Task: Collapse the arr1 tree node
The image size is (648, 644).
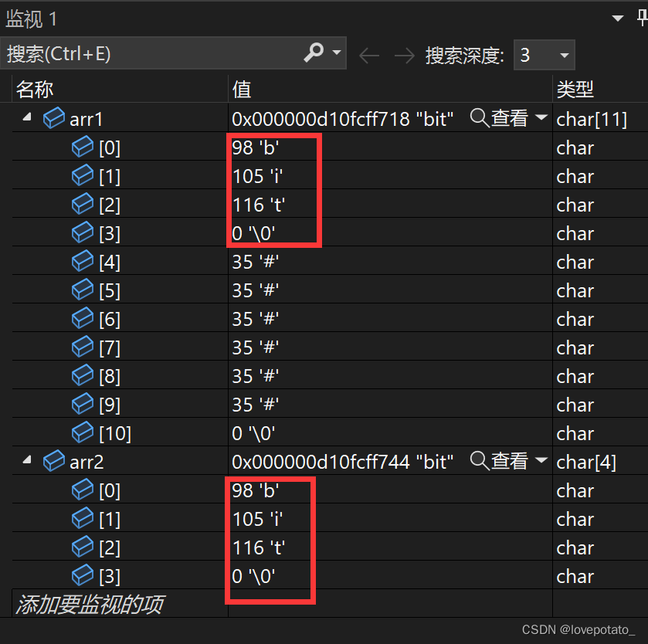Action: [x=27, y=117]
